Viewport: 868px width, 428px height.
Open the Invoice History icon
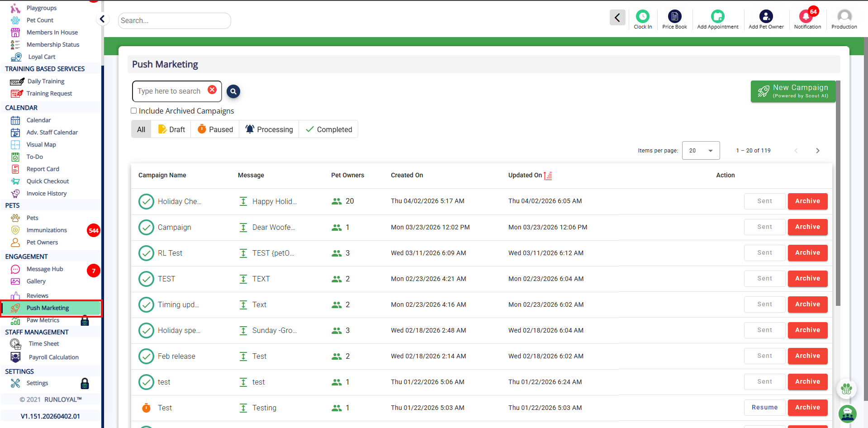15,194
